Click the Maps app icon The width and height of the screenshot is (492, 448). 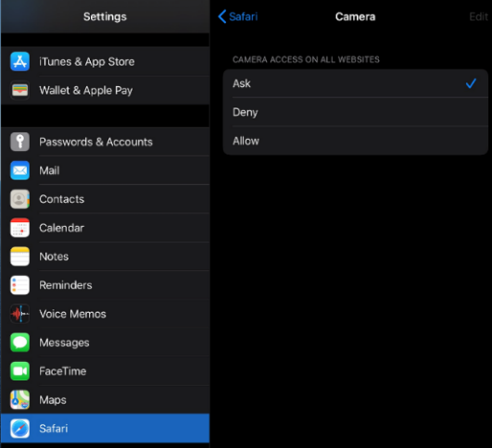tap(20, 400)
